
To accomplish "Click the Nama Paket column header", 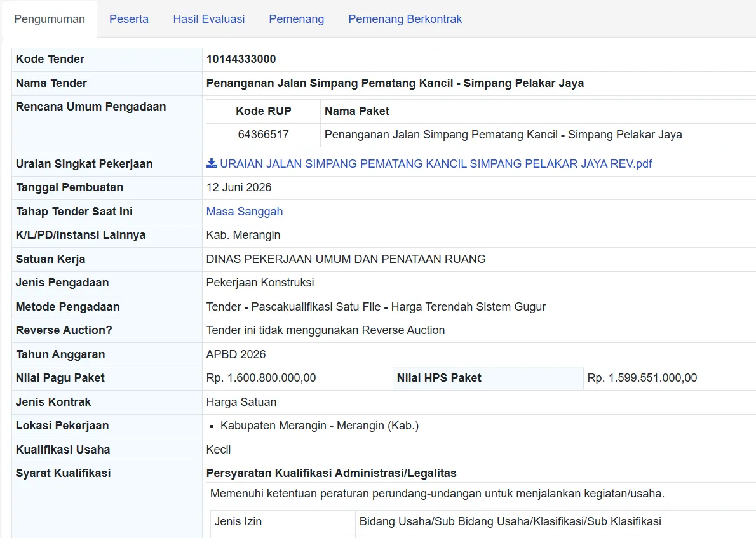I will click(x=357, y=111).
